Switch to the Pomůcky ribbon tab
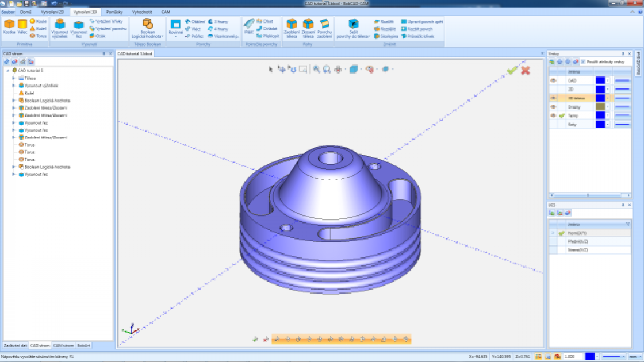Screen dimensions: 644x362 tap(114, 12)
